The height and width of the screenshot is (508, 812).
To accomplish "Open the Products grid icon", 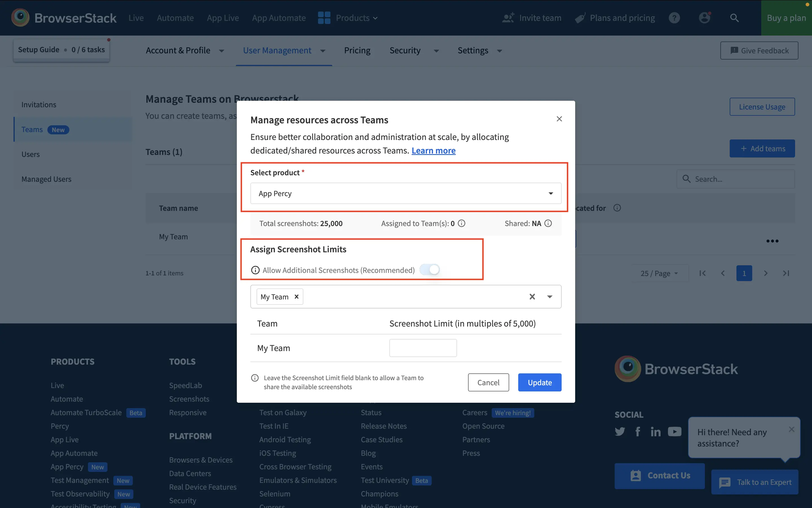I will coord(324,18).
